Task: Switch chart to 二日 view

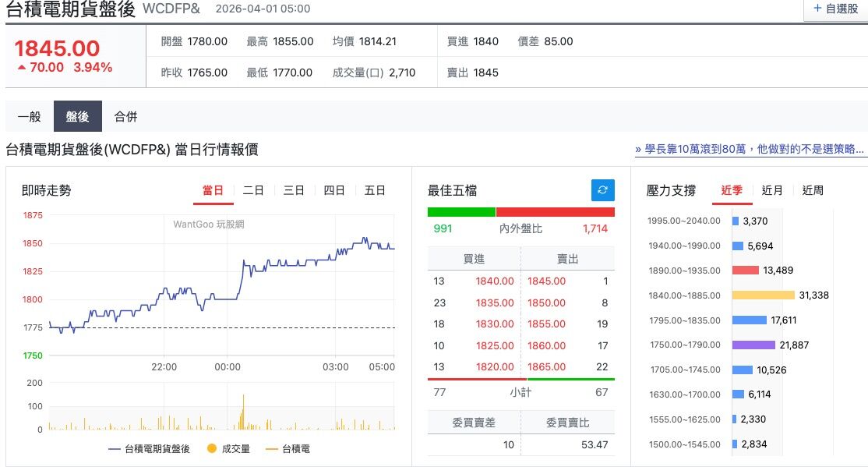Action: (x=253, y=190)
